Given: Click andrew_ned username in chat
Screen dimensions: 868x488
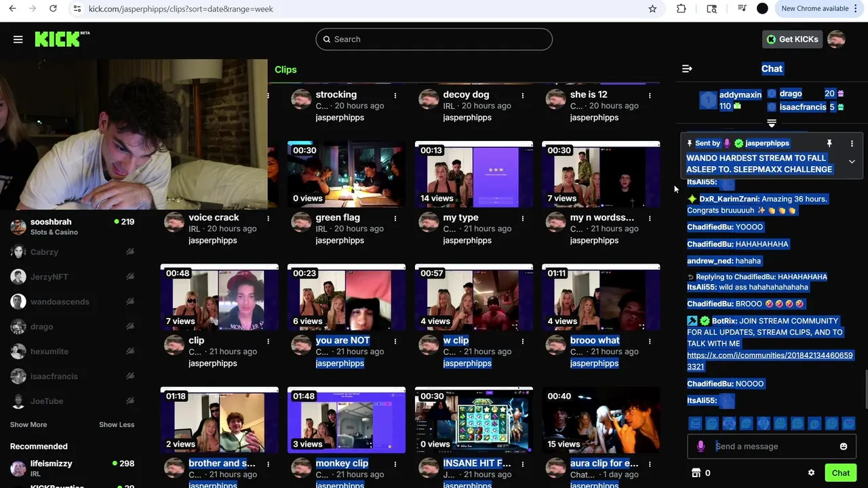Looking at the screenshot, I should pos(709,260).
